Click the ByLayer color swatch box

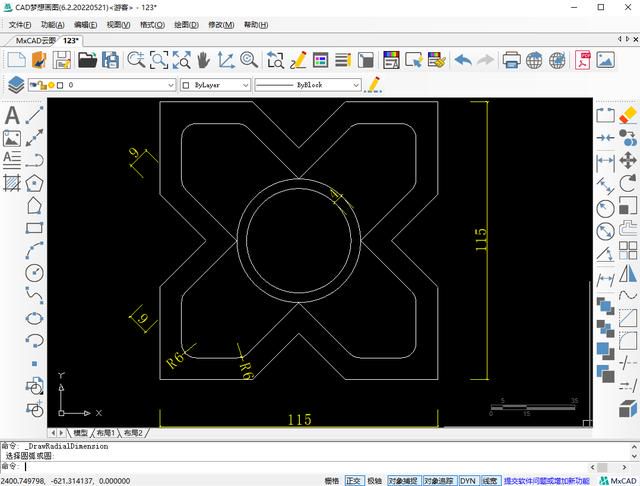186,85
